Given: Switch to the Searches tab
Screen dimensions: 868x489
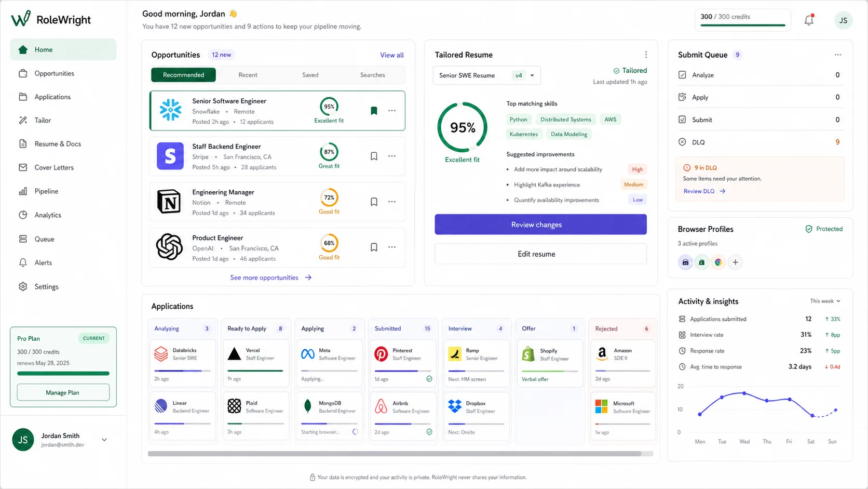Looking at the screenshot, I should pyautogui.click(x=372, y=75).
